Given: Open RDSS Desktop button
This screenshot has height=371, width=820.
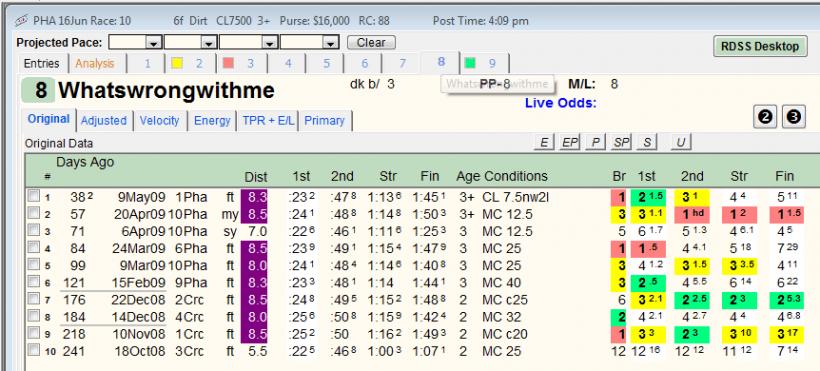Looking at the screenshot, I should pos(760,46).
